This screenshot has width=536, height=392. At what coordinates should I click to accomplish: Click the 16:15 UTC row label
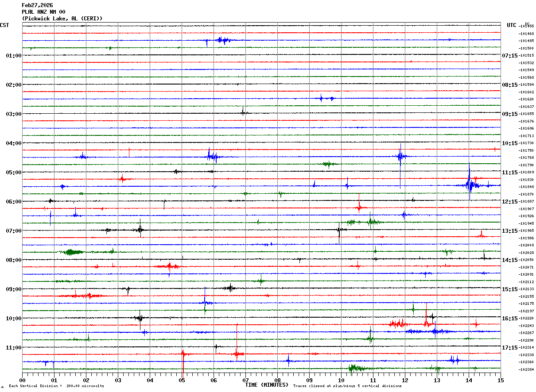click(510, 319)
